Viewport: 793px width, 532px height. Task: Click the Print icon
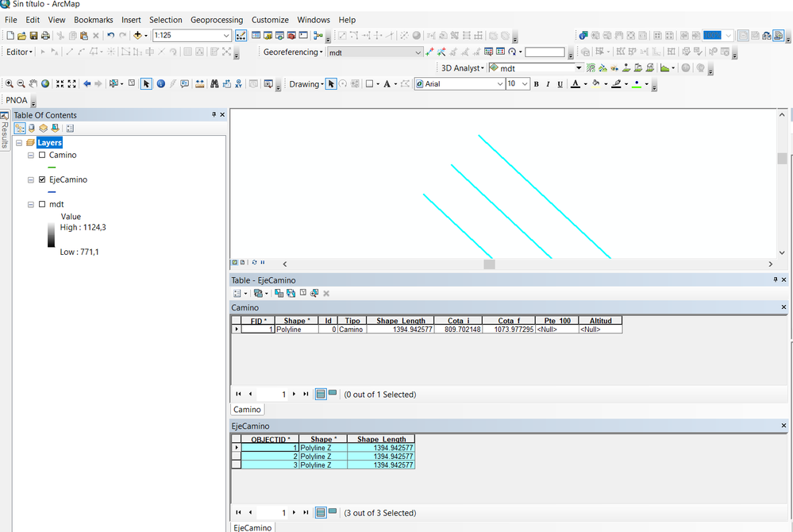click(45, 36)
